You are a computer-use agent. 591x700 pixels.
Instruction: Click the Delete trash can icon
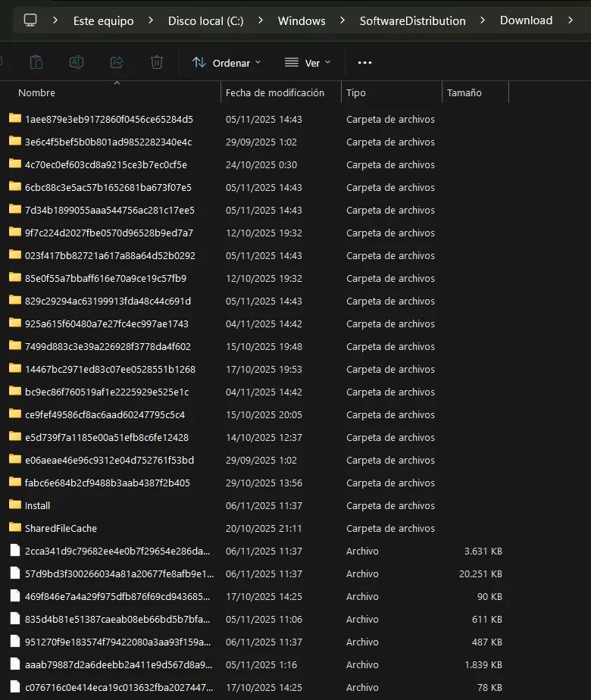pos(157,62)
